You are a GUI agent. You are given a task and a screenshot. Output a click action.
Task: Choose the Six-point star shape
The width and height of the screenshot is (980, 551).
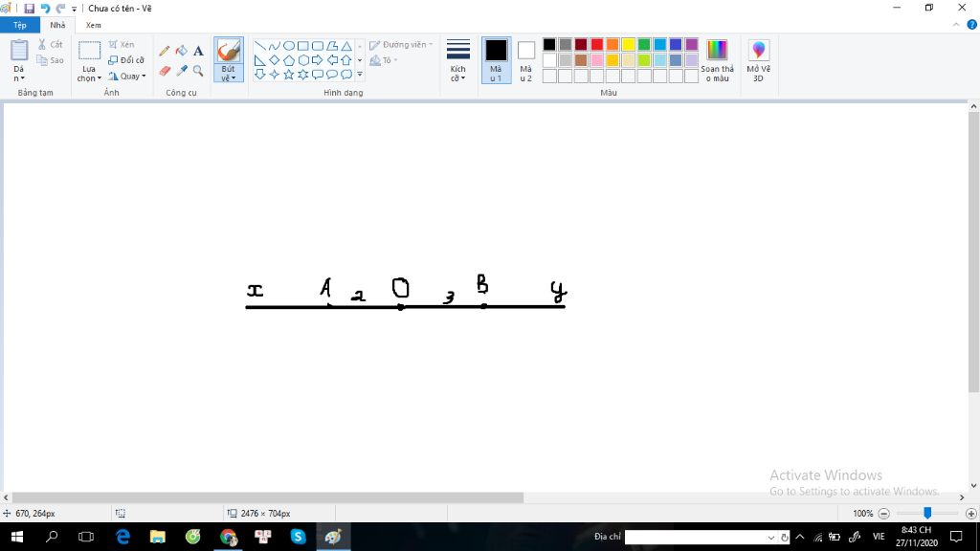pos(303,75)
